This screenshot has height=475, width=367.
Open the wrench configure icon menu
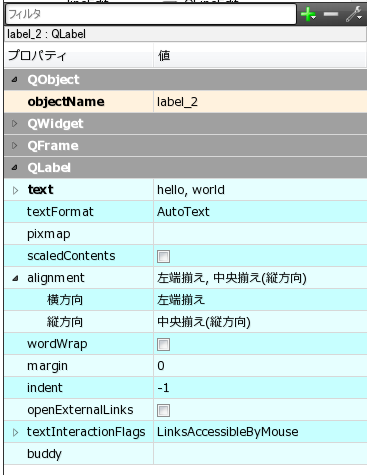pyautogui.click(x=354, y=14)
